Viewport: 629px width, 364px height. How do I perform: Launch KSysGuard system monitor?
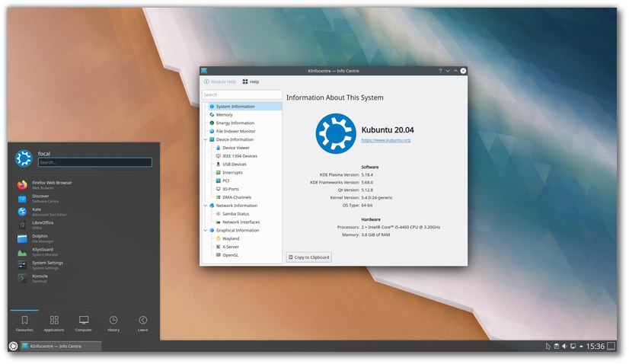(85, 251)
